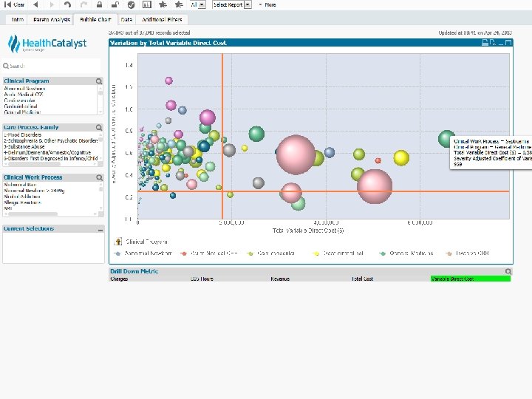Search within the Care Process Family list box
The width and height of the screenshot is (532, 399).
pyautogui.click(x=99, y=128)
